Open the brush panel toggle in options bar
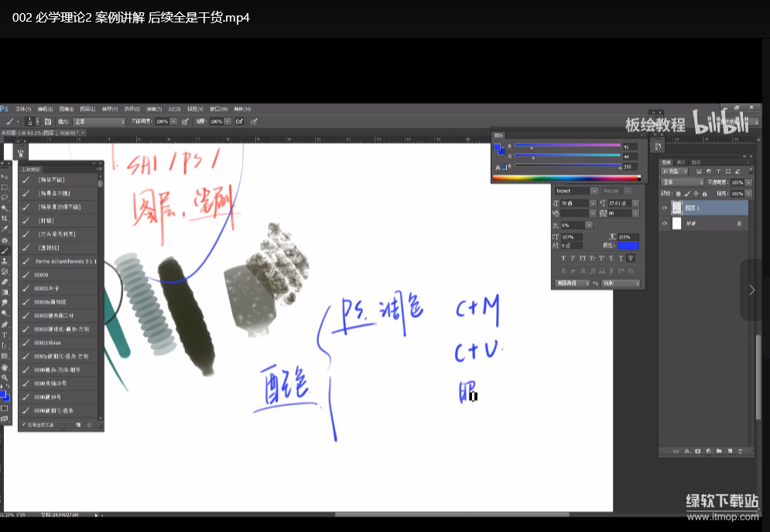The image size is (770, 532). [x=48, y=121]
